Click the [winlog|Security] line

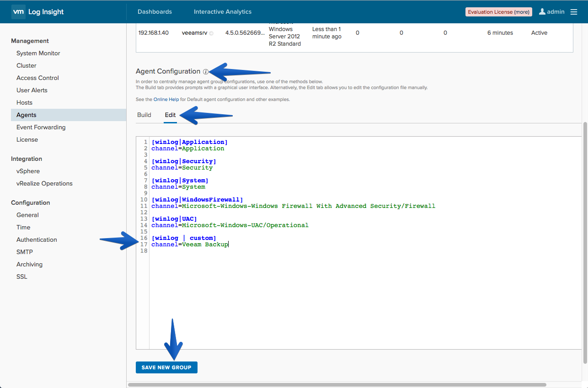184,161
